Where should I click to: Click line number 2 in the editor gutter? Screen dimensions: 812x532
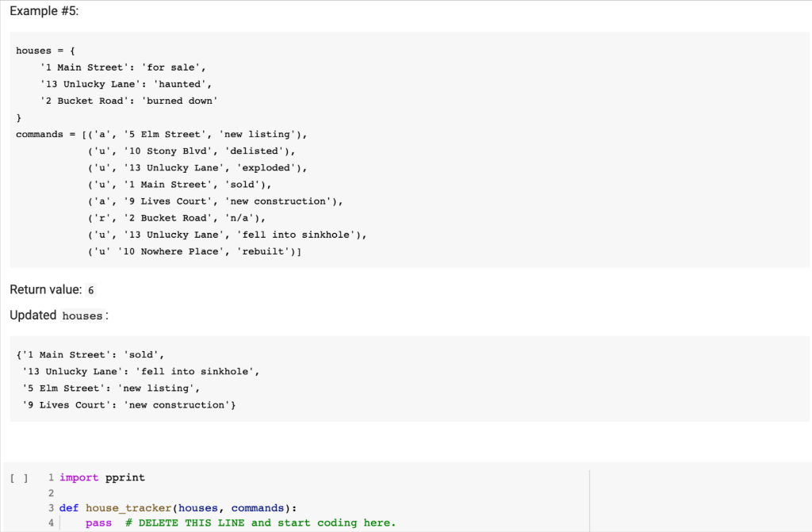pos(51,493)
